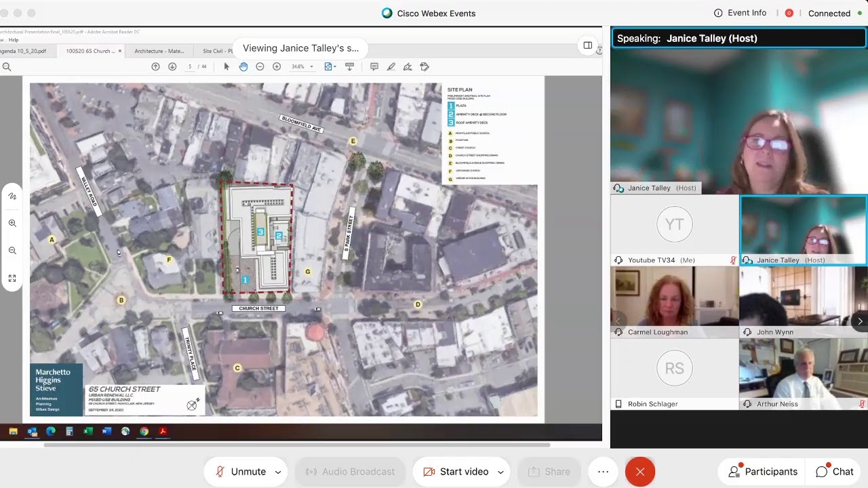Toggle the side-by-side layout icon

coord(588,45)
